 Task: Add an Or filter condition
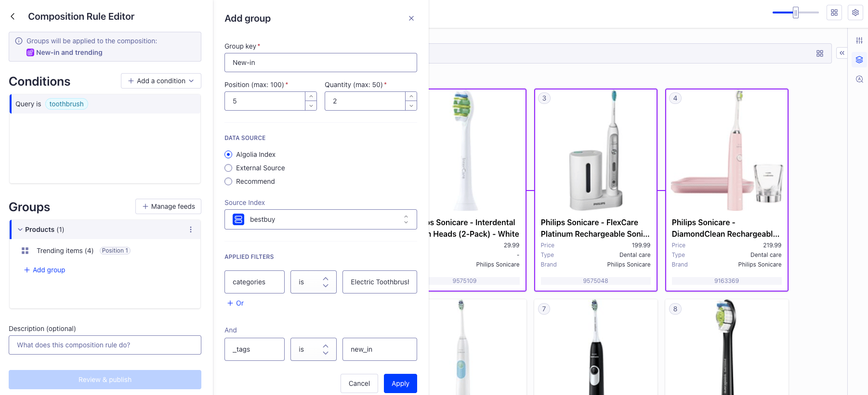tap(236, 303)
